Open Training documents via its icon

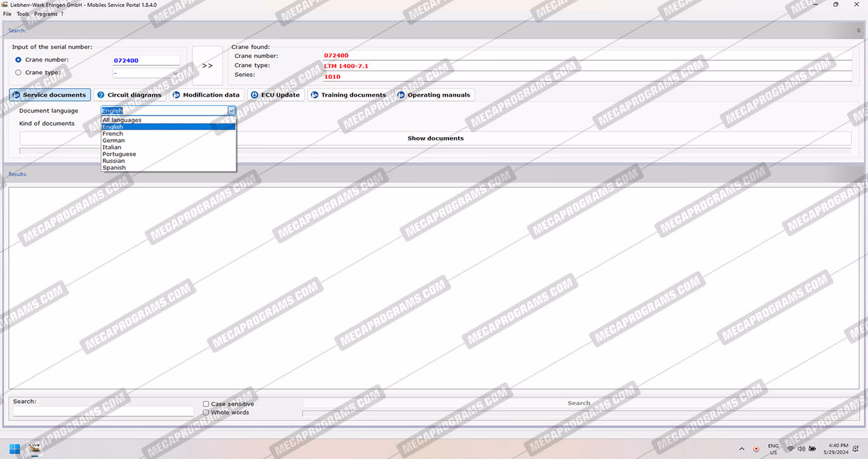pyautogui.click(x=315, y=95)
